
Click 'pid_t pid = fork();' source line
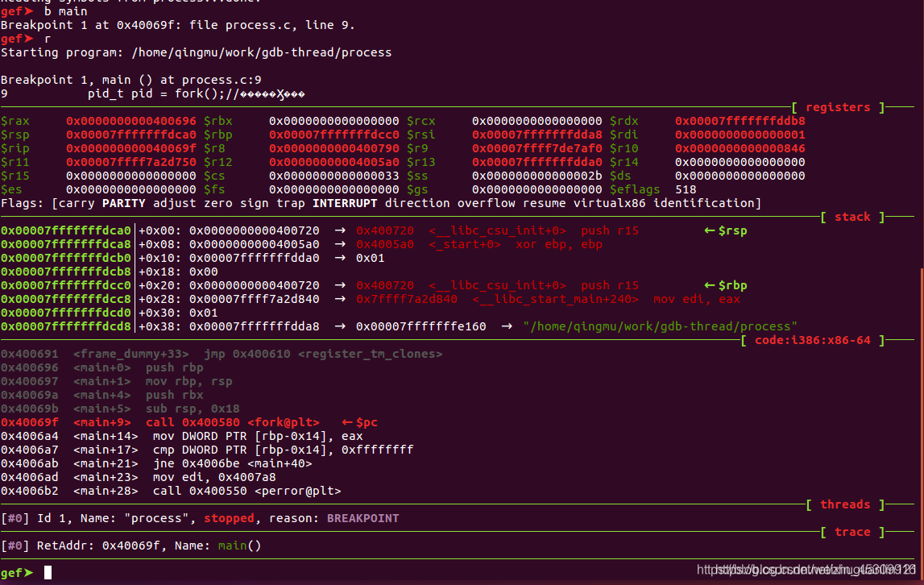(x=156, y=93)
